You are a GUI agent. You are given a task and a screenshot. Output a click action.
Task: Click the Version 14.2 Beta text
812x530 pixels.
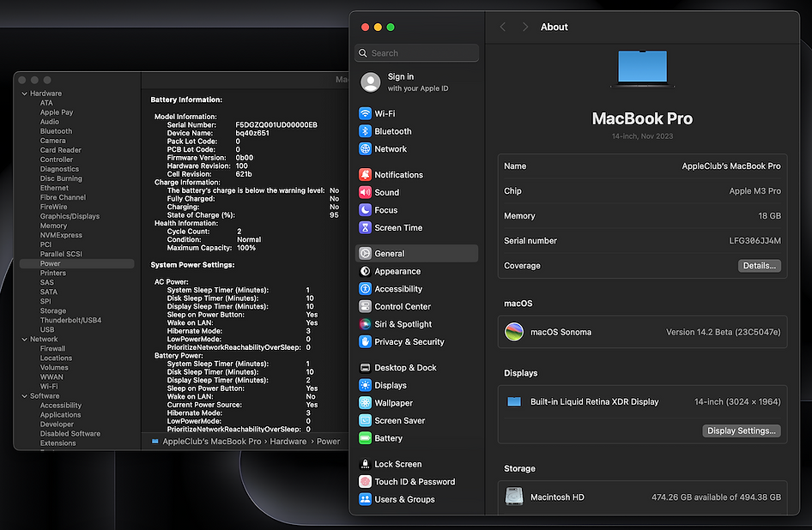723,332
